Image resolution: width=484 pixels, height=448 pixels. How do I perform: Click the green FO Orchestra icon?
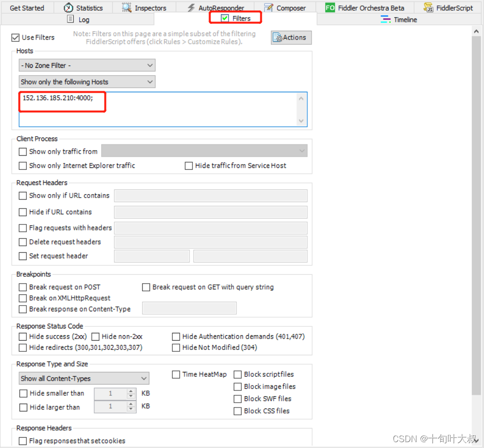(x=330, y=8)
